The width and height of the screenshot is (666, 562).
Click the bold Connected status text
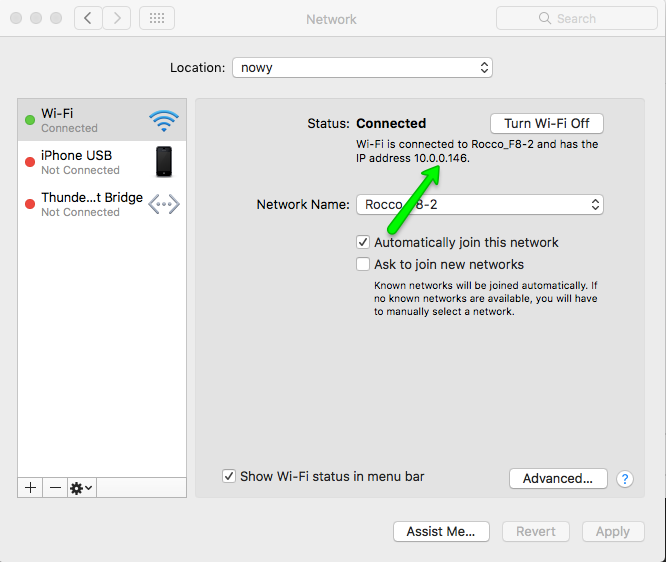pos(391,123)
